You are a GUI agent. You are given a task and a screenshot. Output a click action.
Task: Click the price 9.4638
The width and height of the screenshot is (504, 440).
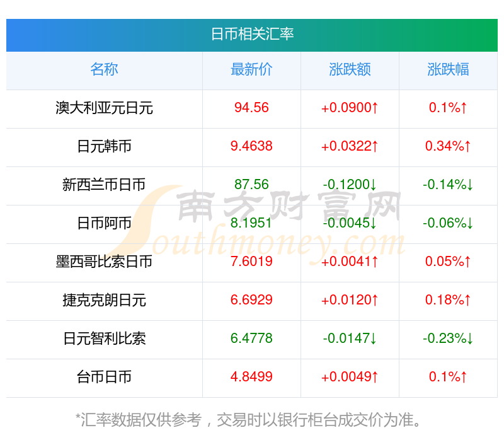click(x=251, y=146)
